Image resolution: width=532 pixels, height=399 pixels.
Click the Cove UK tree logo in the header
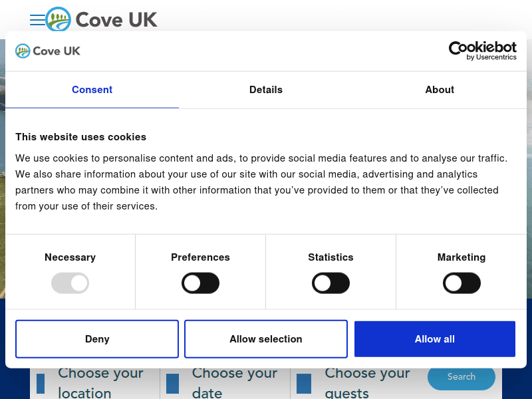(x=59, y=20)
